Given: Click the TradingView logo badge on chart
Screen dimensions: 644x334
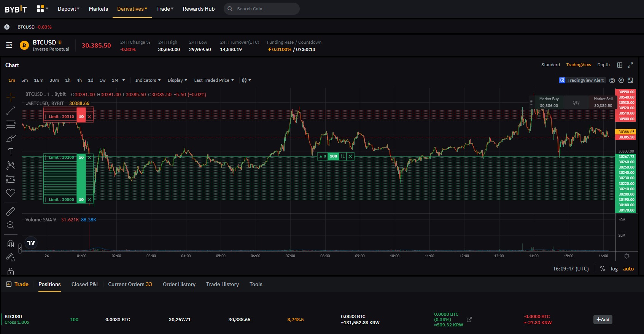Looking at the screenshot, I should pyautogui.click(x=31, y=243).
